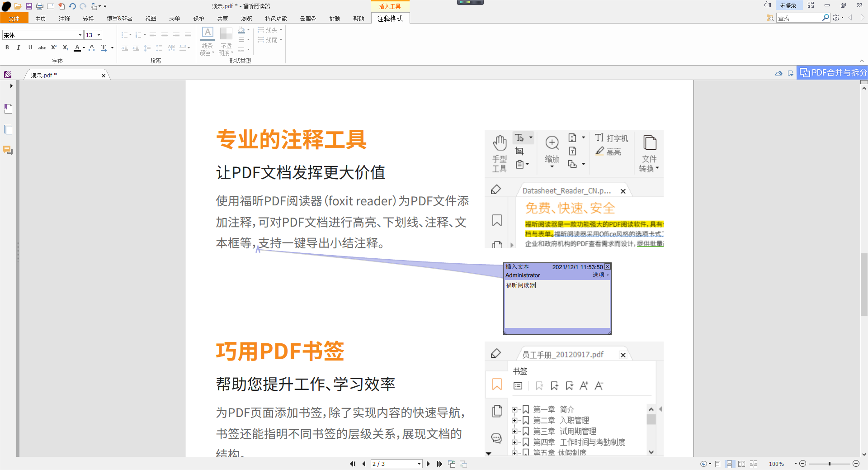Click the 未登录 login button
The image size is (868, 470).
pos(788,5)
